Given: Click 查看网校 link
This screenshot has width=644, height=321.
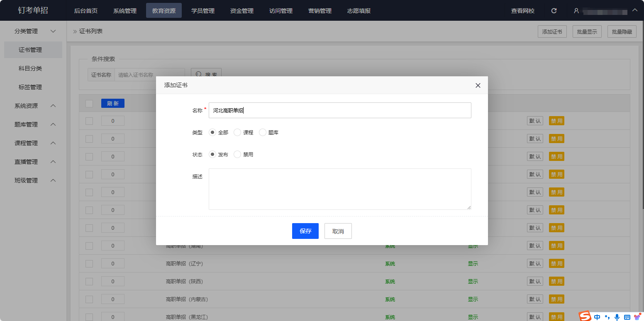Looking at the screenshot, I should [523, 11].
